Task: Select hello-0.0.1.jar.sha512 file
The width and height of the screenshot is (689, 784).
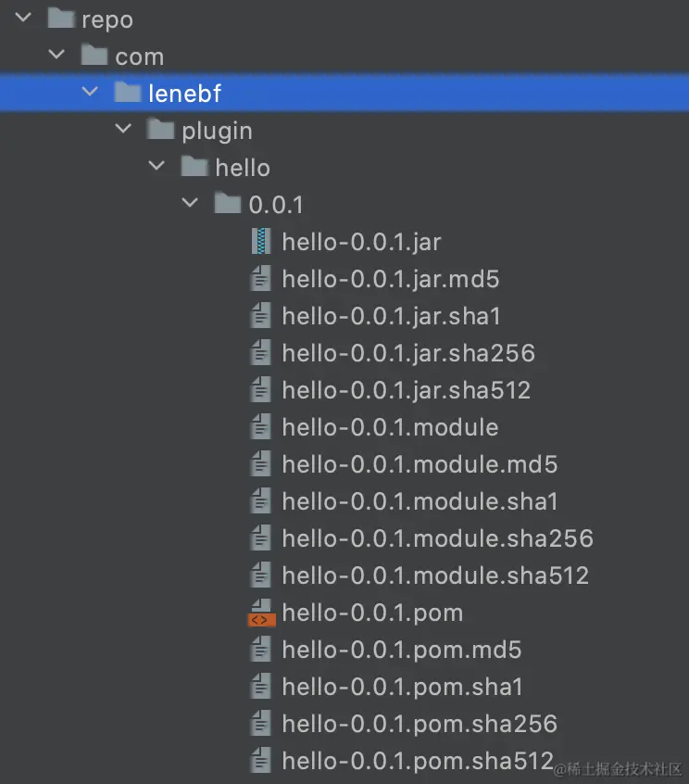Action: [x=406, y=390]
